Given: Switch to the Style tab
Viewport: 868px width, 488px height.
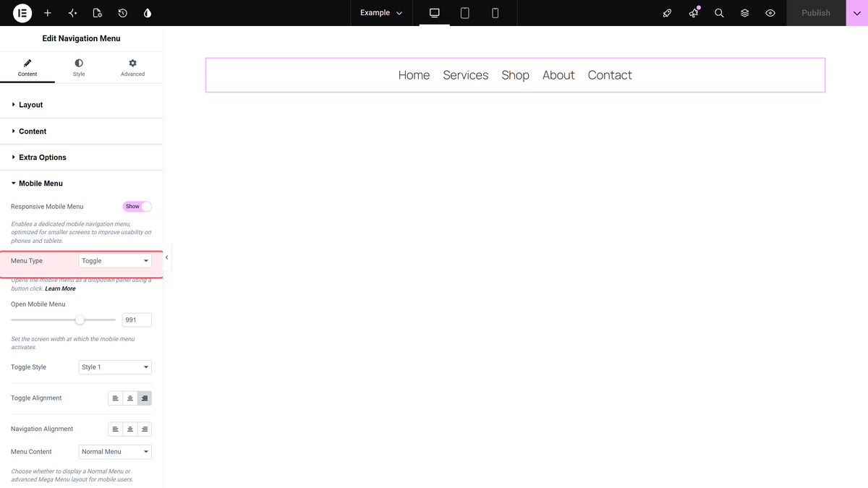Looking at the screenshot, I should [x=79, y=68].
